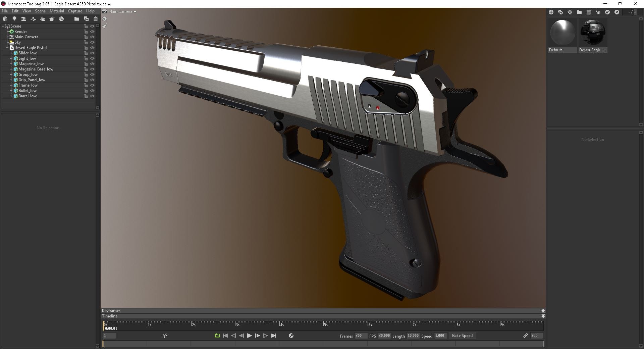
Task: Hide the Sky object with its eye icon
Action: pyautogui.click(x=92, y=42)
